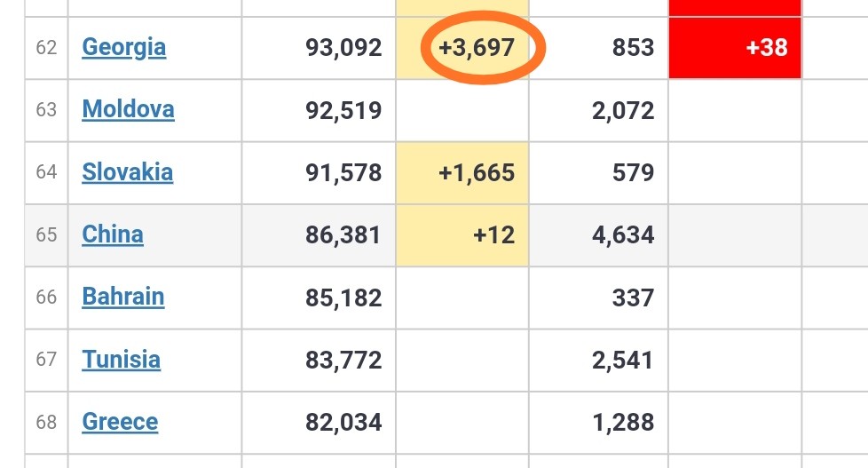868x468 pixels.
Task: Select the Bahrain link
Action: tap(122, 296)
